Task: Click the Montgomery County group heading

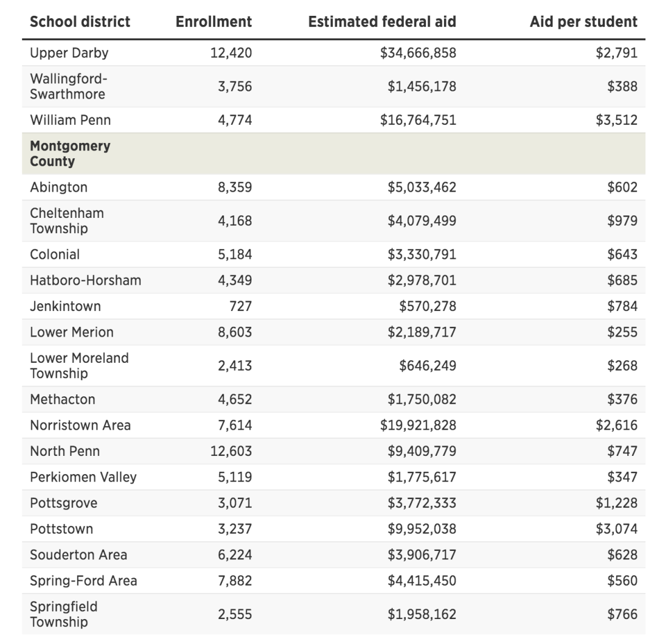Action: pos(70,153)
